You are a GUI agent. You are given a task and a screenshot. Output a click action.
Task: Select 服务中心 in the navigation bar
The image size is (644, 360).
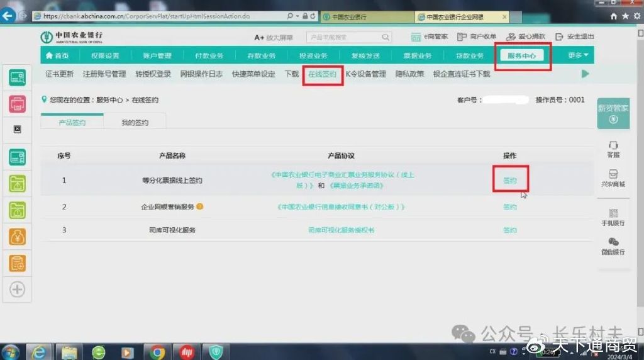point(521,55)
